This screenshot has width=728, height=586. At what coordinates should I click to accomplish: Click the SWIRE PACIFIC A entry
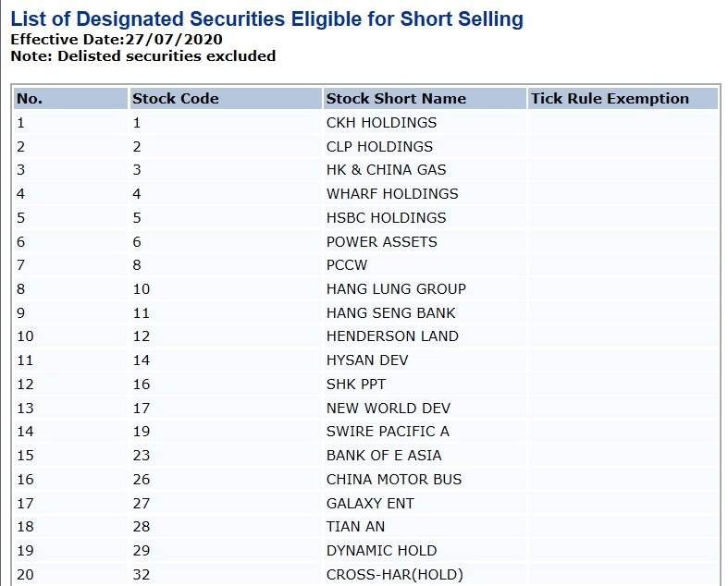point(388,432)
